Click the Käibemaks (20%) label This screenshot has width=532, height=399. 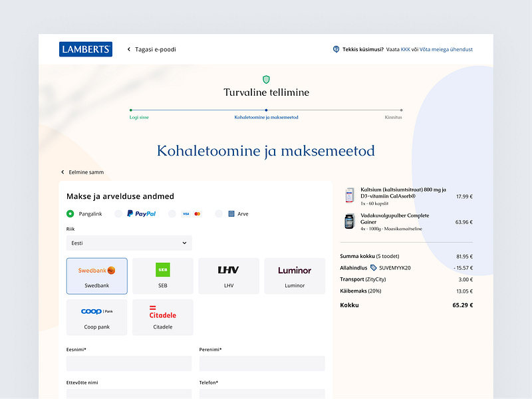click(x=360, y=291)
